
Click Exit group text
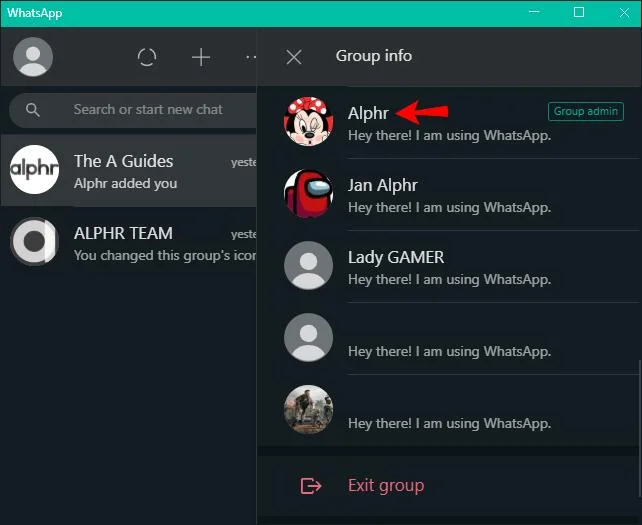(386, 486)
